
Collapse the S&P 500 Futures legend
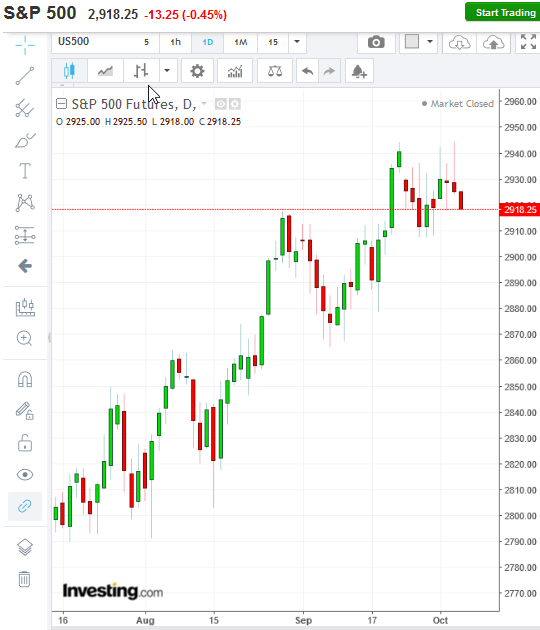coord(61,104)
